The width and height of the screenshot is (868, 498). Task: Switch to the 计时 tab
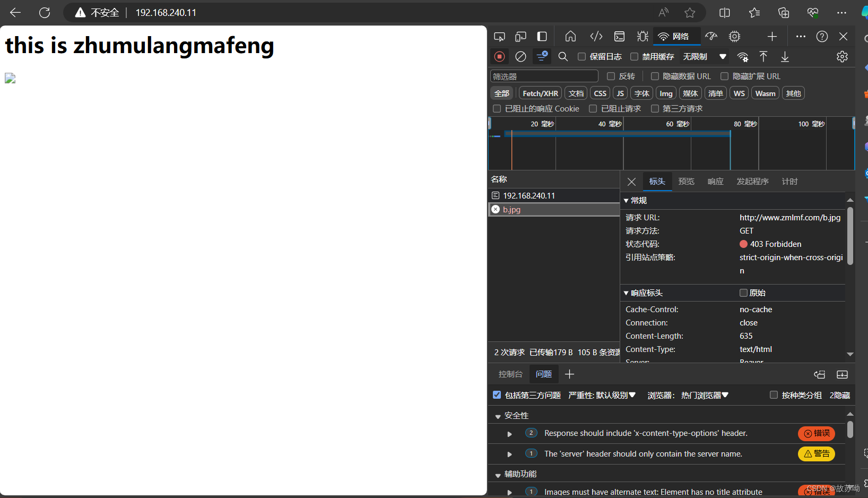click(x=789, y=182)
